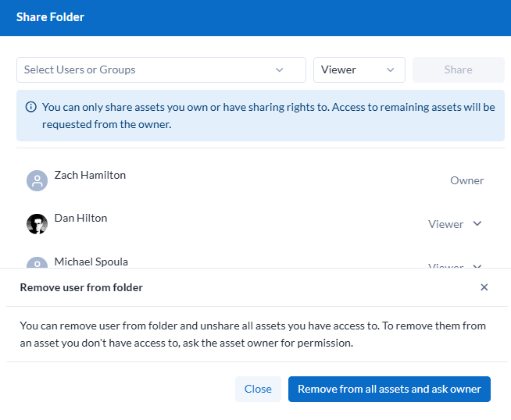Select the Dan Hilton user name
The image size is (511, 420).
click(x=80, y=218)
